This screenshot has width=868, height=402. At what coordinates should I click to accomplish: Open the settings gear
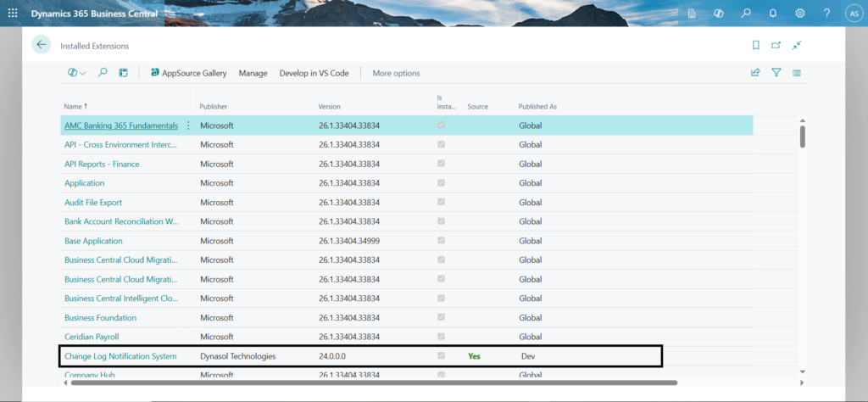pyautogui.click(x=799, y=14)
